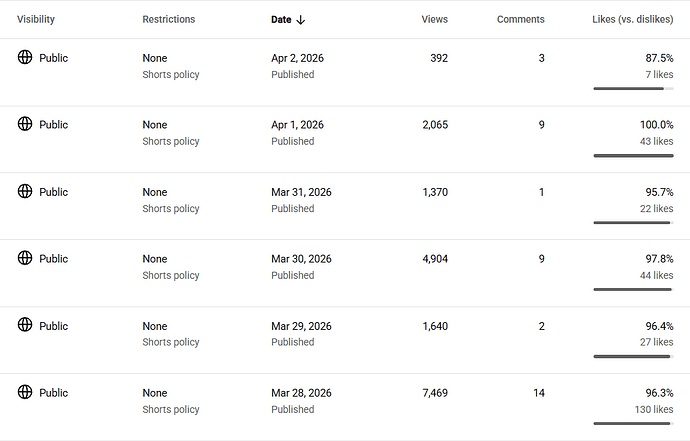Click the sort arrow next to Date
690x441 pixels.
[x=301, y=20]
